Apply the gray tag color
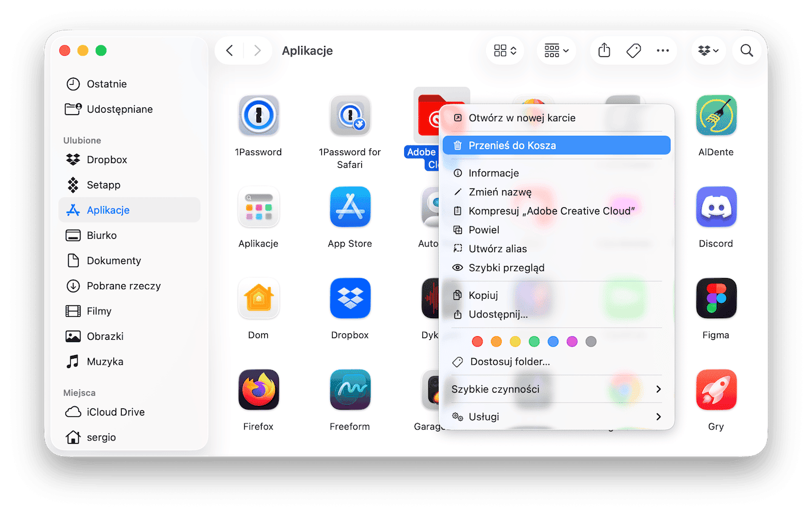The image size is (812, 515). [591, 342]
